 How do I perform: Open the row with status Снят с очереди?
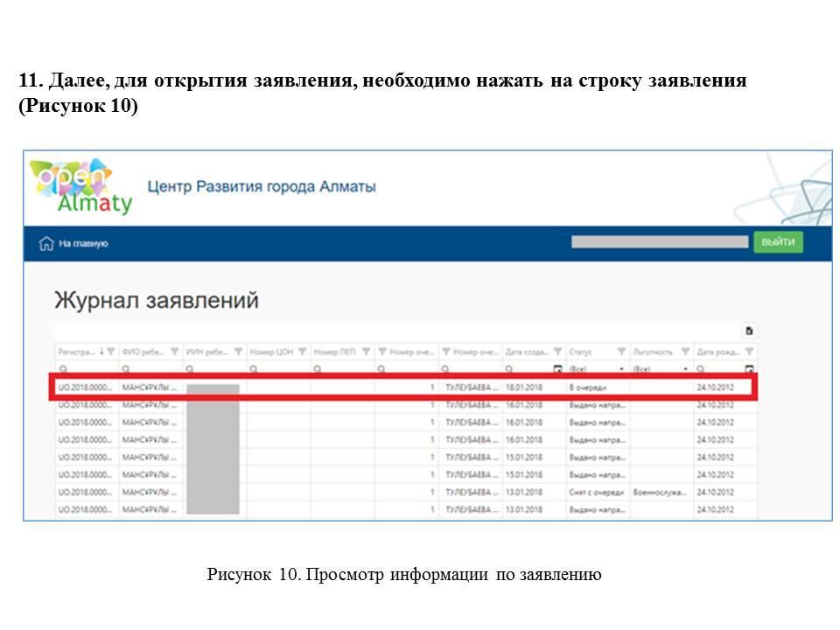pos(407,492)
